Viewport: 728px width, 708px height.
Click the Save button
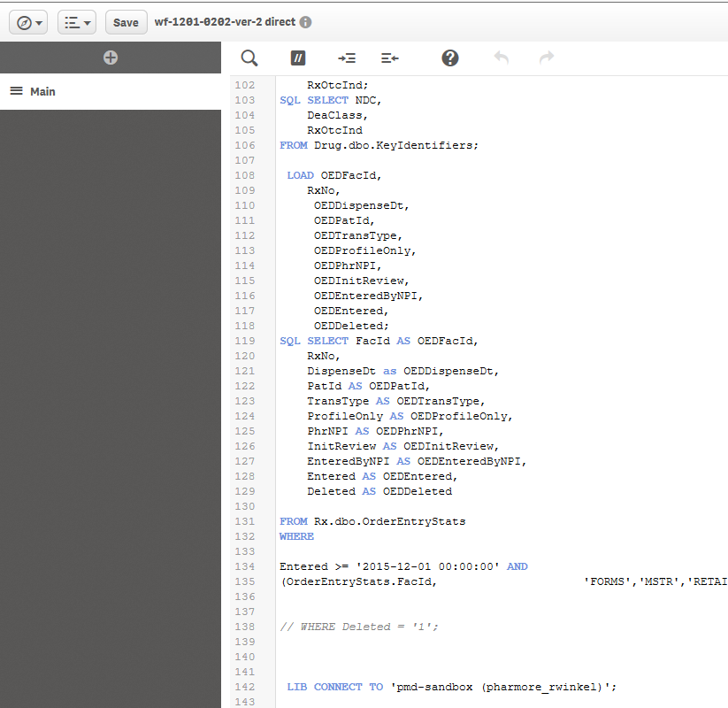coord(126,22)
